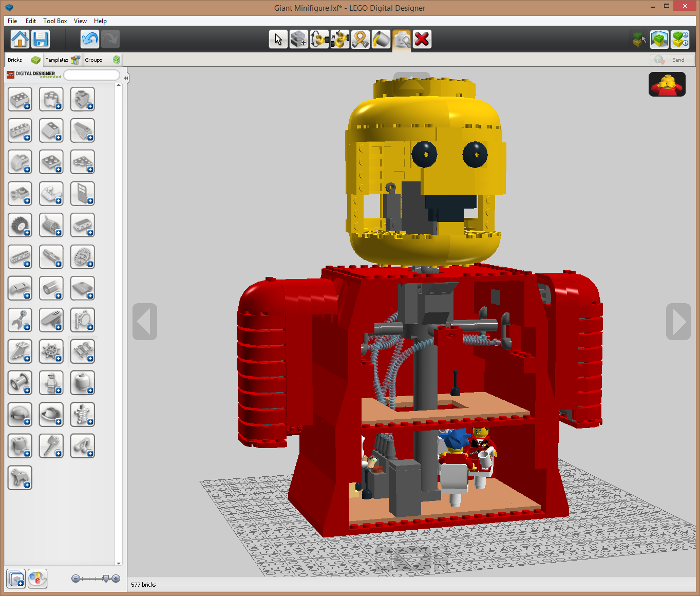
Task: Go to Home screen icon
Action: pyautogui.click(x=20, y=40)
